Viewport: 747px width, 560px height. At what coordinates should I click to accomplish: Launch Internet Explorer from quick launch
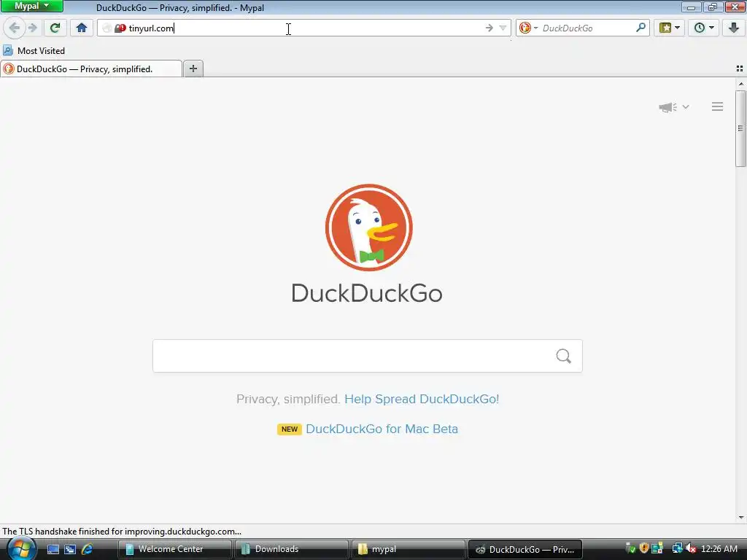point(88,550)
